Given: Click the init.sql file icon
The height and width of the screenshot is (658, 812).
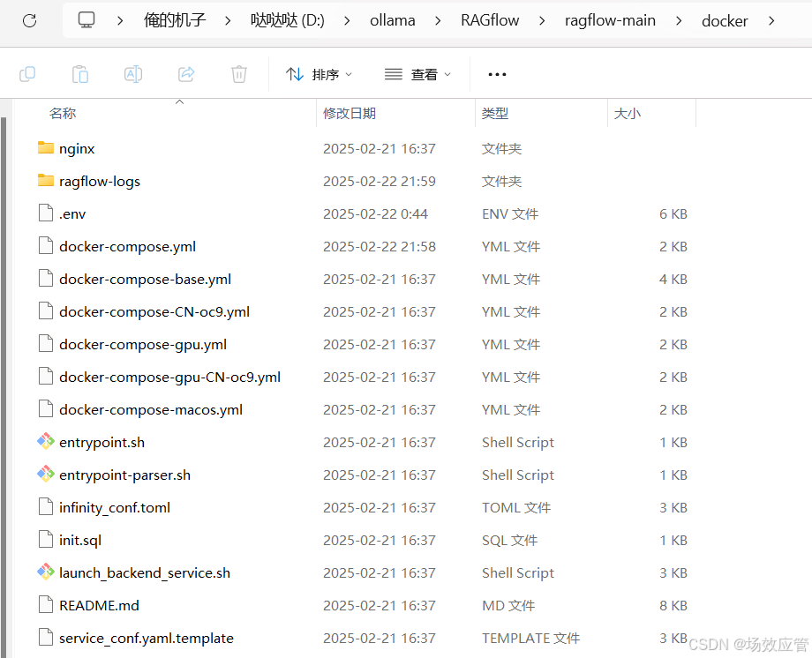Looking at the screenshot, I should click(46, 539).
